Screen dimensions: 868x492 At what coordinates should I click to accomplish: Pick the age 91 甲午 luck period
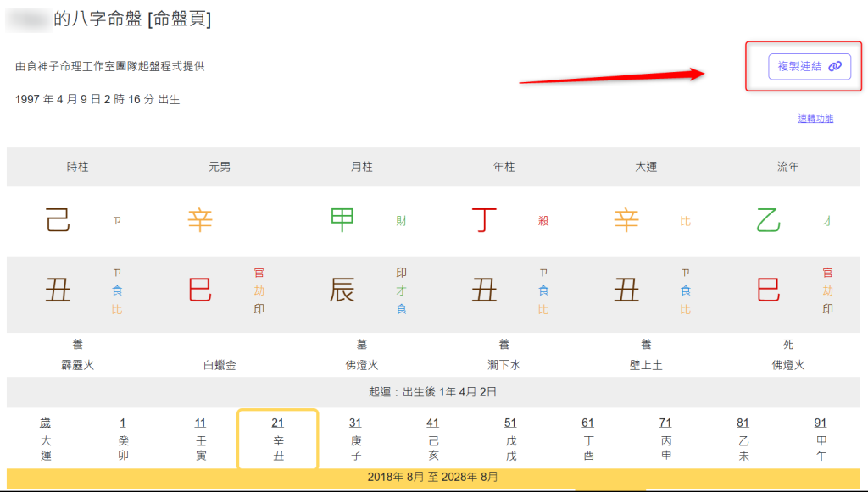click(821, 439)
